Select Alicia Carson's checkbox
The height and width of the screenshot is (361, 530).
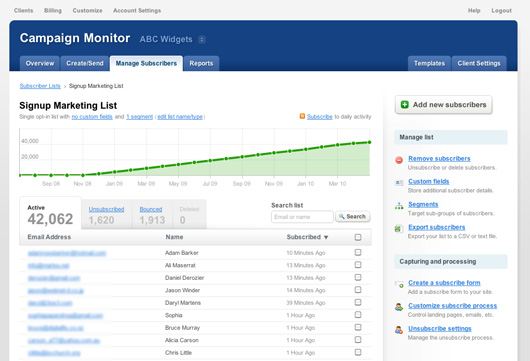click(x=358, y=340)
